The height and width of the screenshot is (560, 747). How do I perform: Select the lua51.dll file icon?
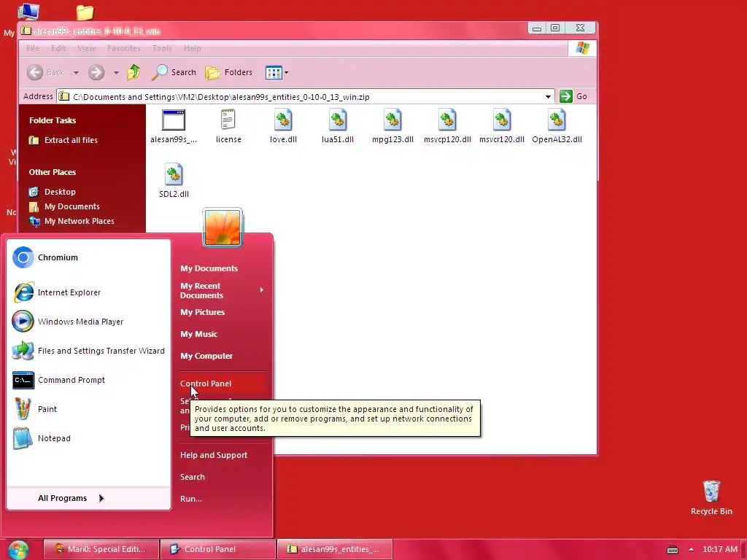(337, 120)
